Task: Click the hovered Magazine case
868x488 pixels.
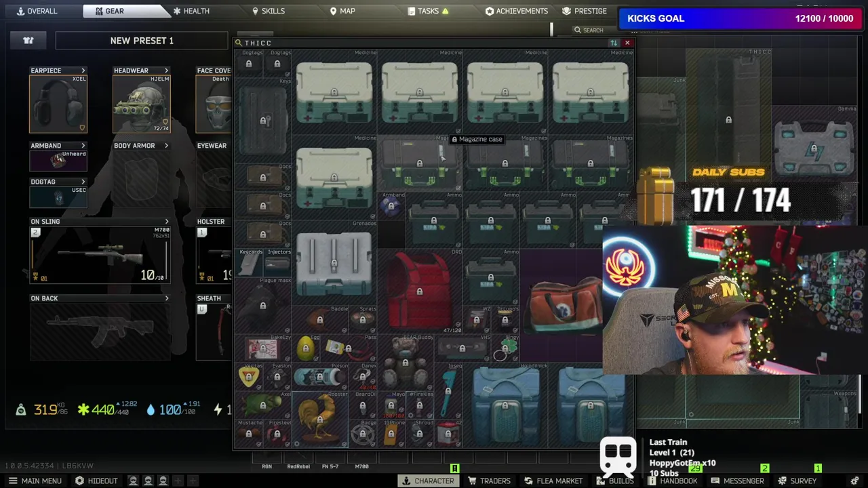Action: [x=419, y=163]
